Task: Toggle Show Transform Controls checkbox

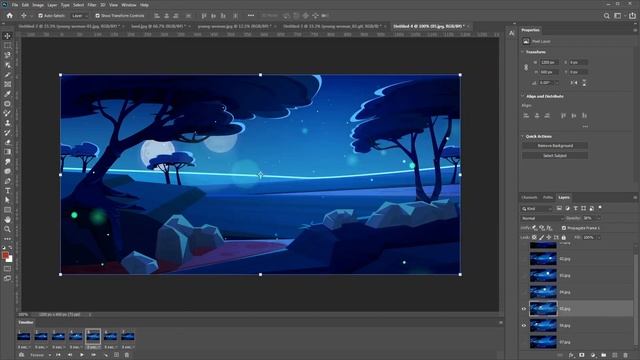Action: pyautogui.click(x=98, y=16)
